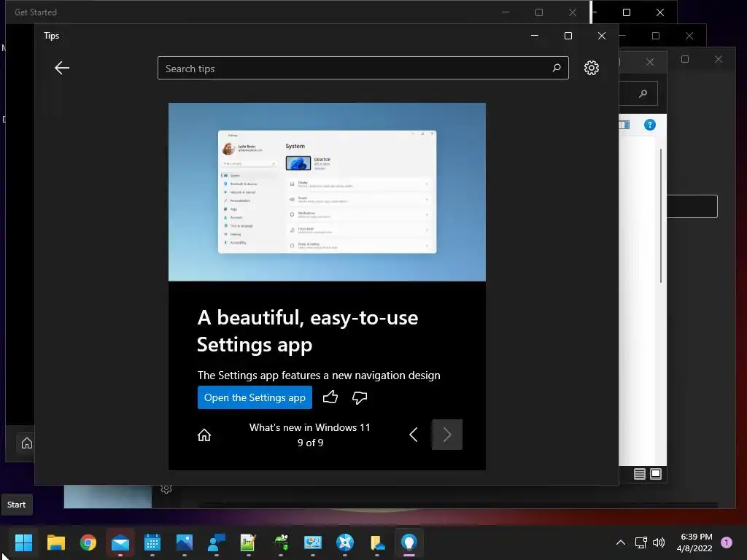Image resolution: width=747 pixels, height=560 pixels.
Task: Click the Tips window title
Action: (x=52, y=36)
